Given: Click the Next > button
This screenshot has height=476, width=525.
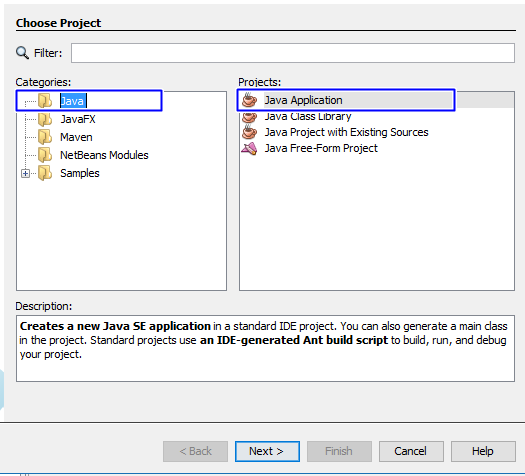Looking at the screenshot, I should pyautogui.click(x=267, y=451).
